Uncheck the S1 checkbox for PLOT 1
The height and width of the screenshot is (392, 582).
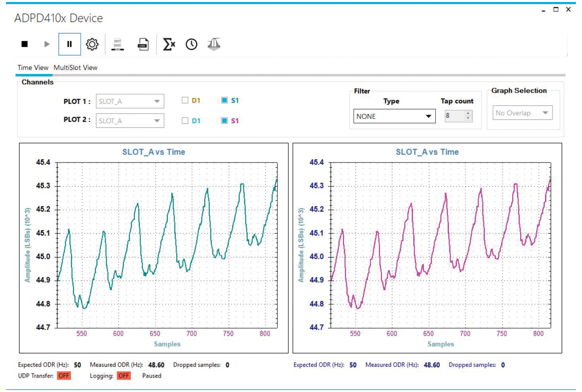coord(224,100)
